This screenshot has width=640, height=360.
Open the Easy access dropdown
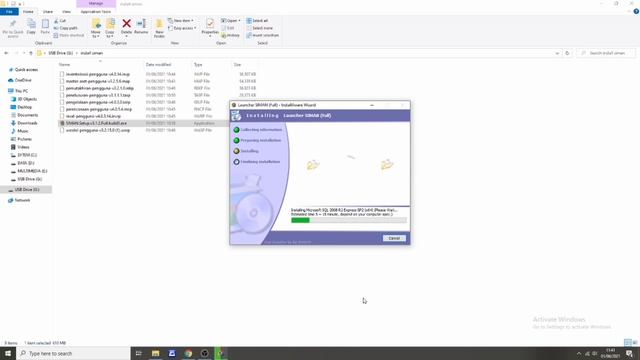[x=182, y=28]
